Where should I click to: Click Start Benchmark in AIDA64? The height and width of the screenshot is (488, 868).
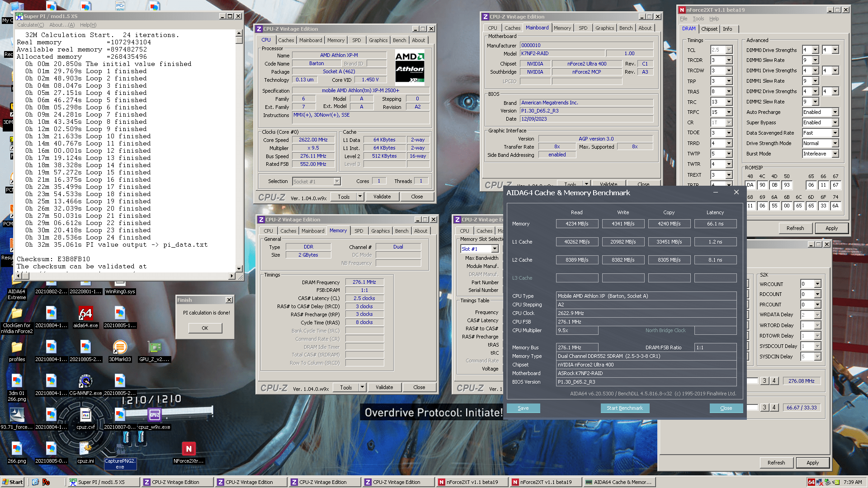pos(625,408)
